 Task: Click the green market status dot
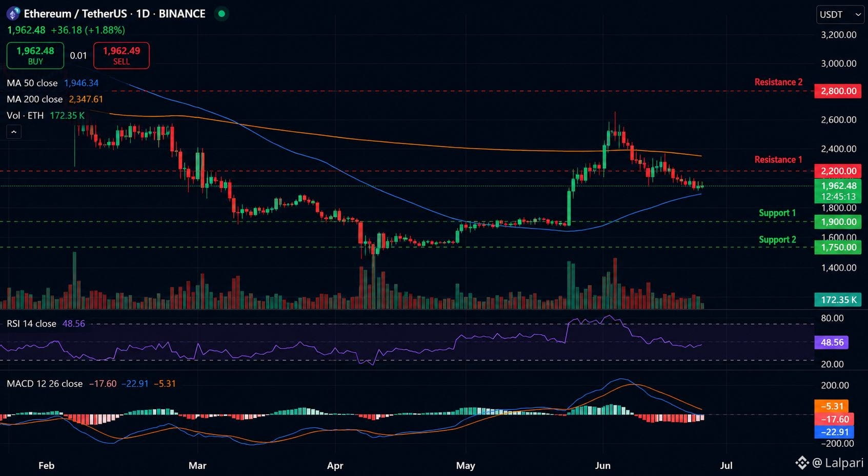tap(221, 14)
